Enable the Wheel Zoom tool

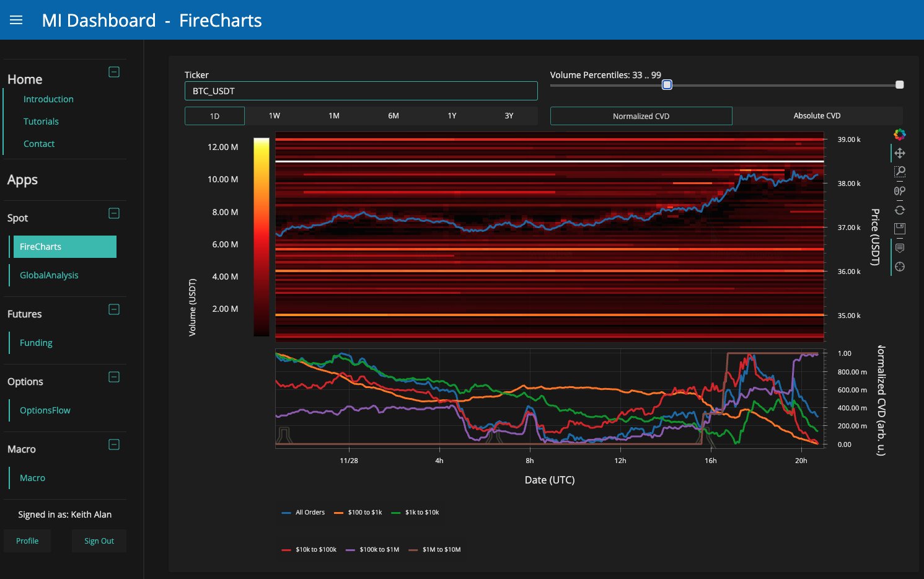pyautogui.click(x=900, y=191)
